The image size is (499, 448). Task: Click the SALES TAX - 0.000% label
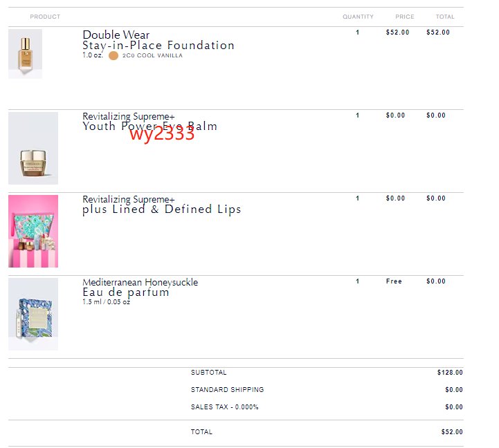click(x=224, y=407)
